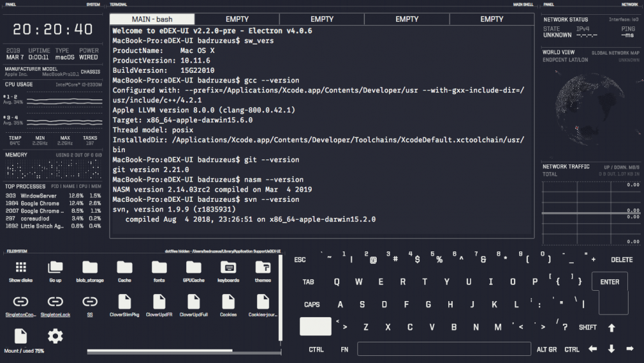Click the Q key
The image size is (644, 363).
click(x=337, y=282)
